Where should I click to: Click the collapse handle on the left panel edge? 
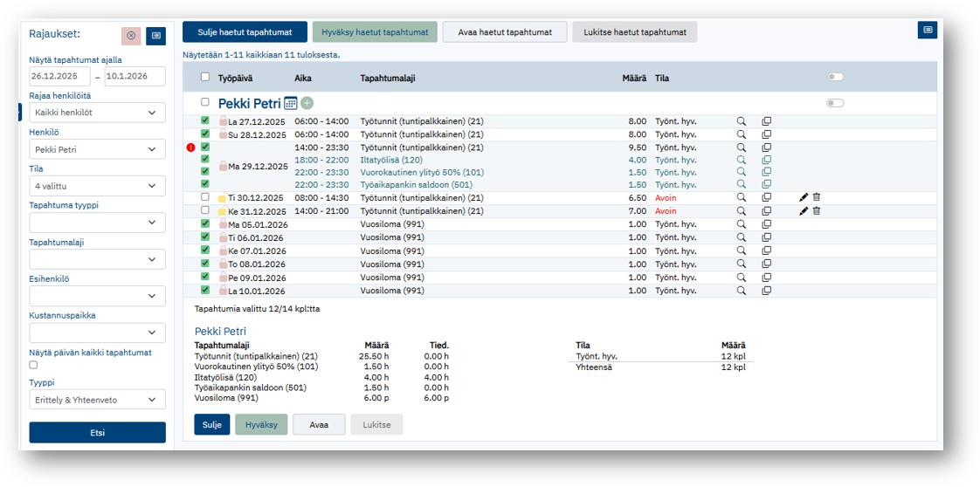pos(21,112)
